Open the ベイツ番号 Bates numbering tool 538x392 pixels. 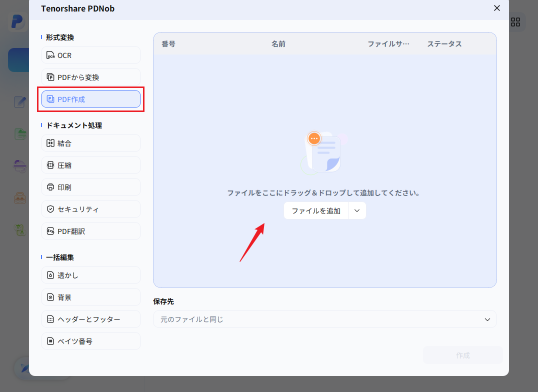91,341
